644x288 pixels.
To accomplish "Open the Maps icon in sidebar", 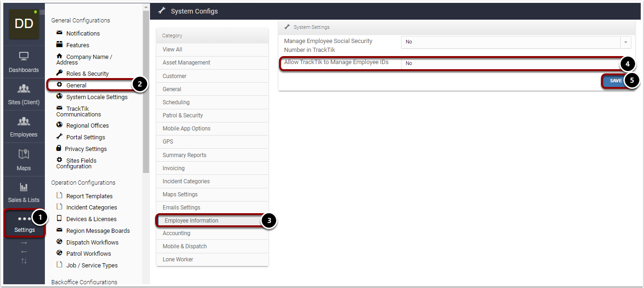I will [x=24, y=154].
